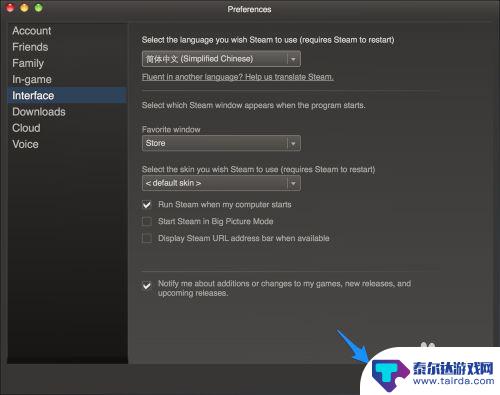Click the green zoom window button
The height and width of the screenshot is (395, 500).
[39, 7]
